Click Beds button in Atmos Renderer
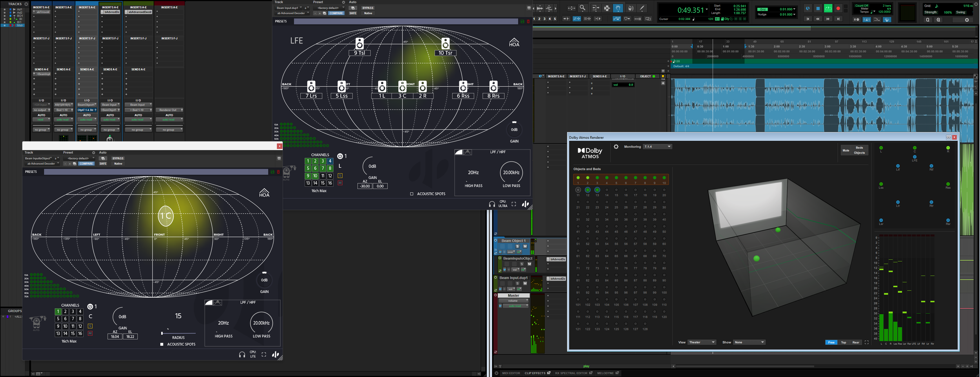Image resolution: width=980 pixels, height=377 pixels. coord(859,148)
